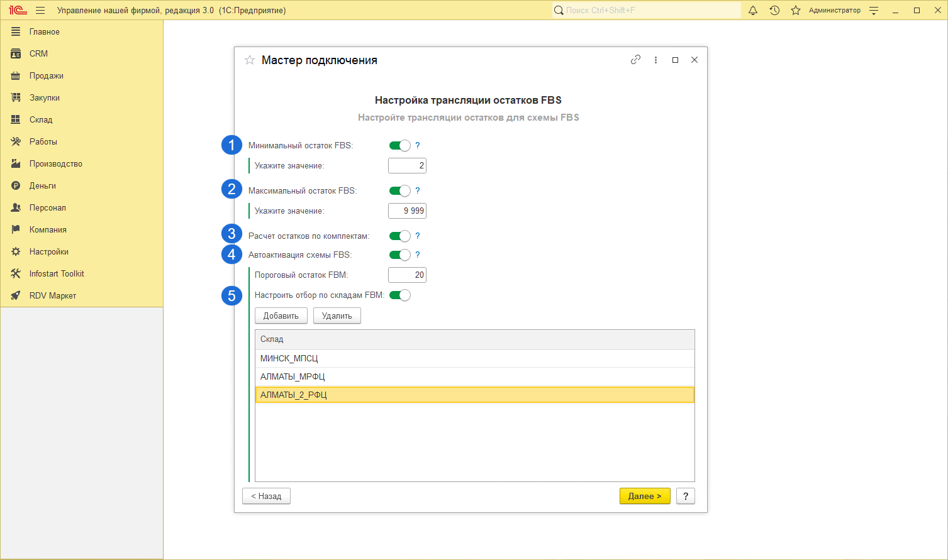Click help question mark for Минимальный остаток FBS

(418, 145)
